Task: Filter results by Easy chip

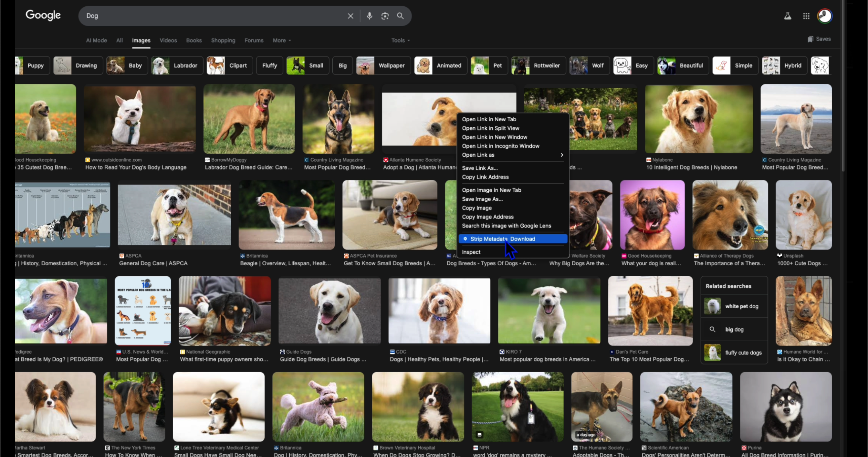Action: tap(633, 66)
